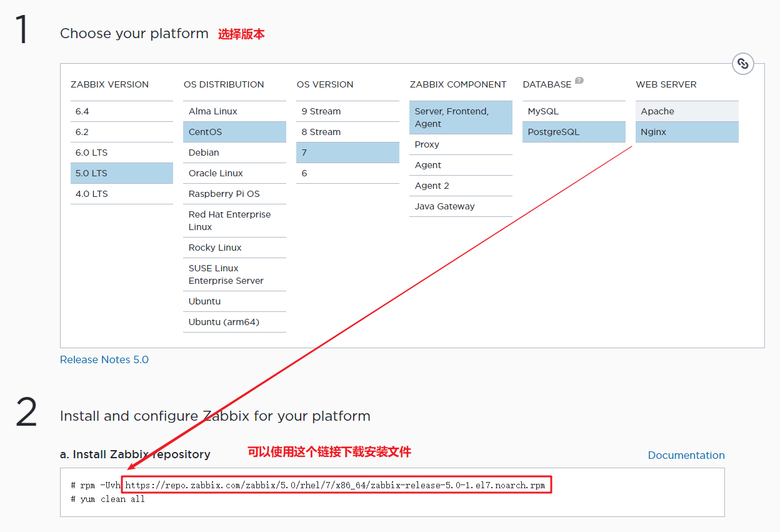Open Release Notes 5.0 link
Screen dimensions: 780x532
pyautogui.click(x=104, y=359)
